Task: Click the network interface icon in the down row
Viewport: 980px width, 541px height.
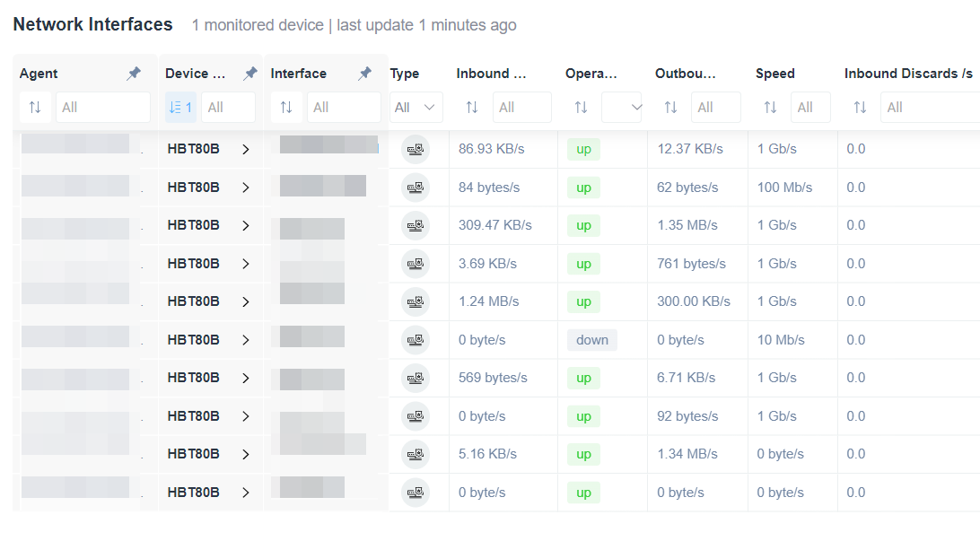Action: [416, 339]
